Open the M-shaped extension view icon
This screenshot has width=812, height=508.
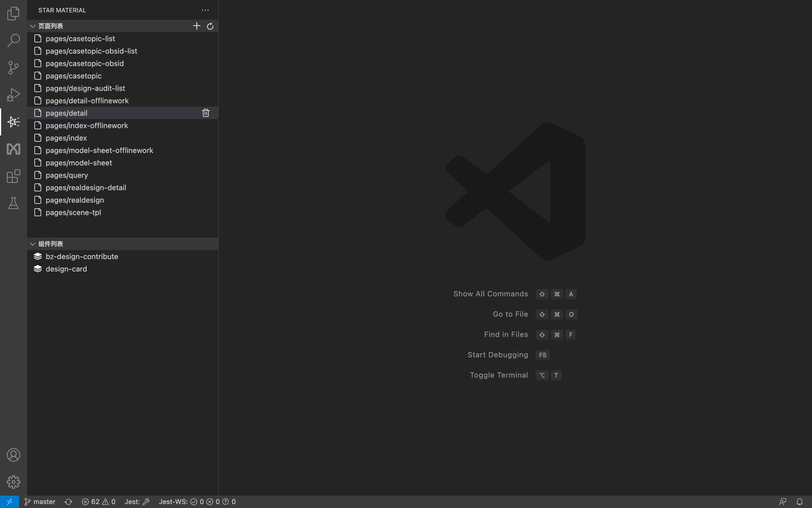click(14, 149)
